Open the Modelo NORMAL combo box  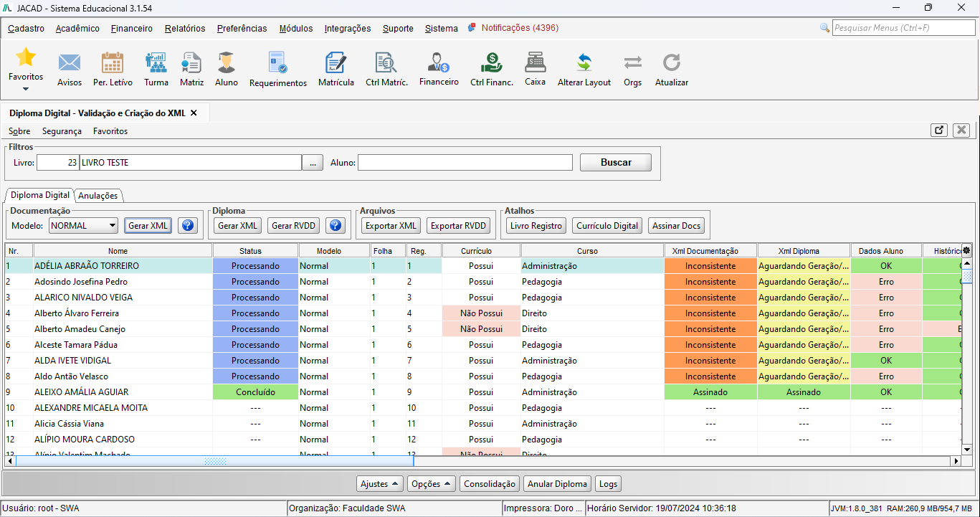[x=83, y=226]
